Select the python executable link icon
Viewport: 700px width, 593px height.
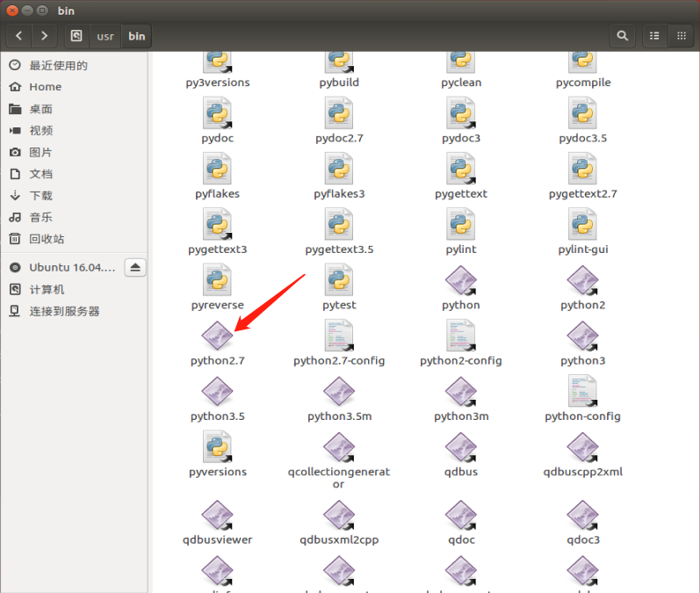point(461,280)
